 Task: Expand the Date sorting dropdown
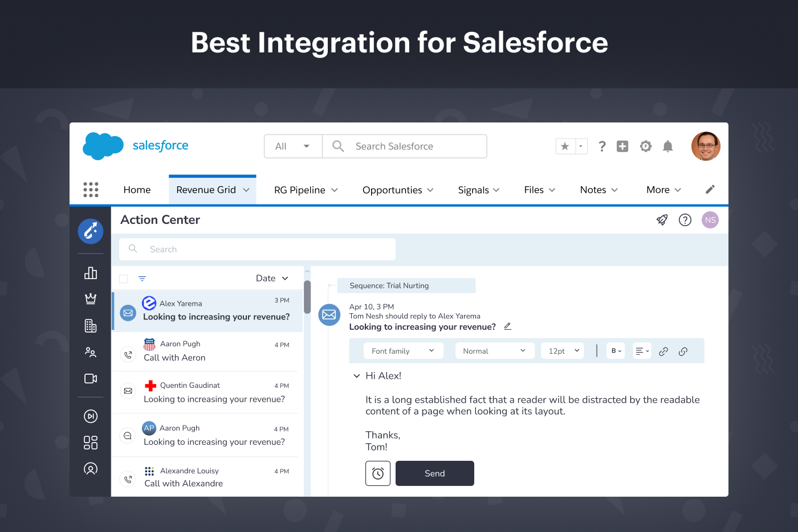tap(272, 278)
